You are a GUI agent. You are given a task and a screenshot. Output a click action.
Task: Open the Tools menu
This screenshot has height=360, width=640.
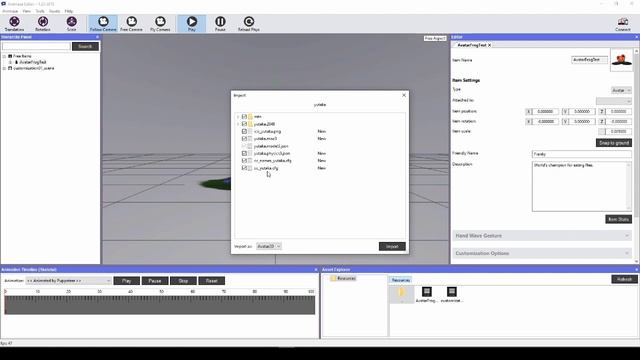click(x=40, y=11)
